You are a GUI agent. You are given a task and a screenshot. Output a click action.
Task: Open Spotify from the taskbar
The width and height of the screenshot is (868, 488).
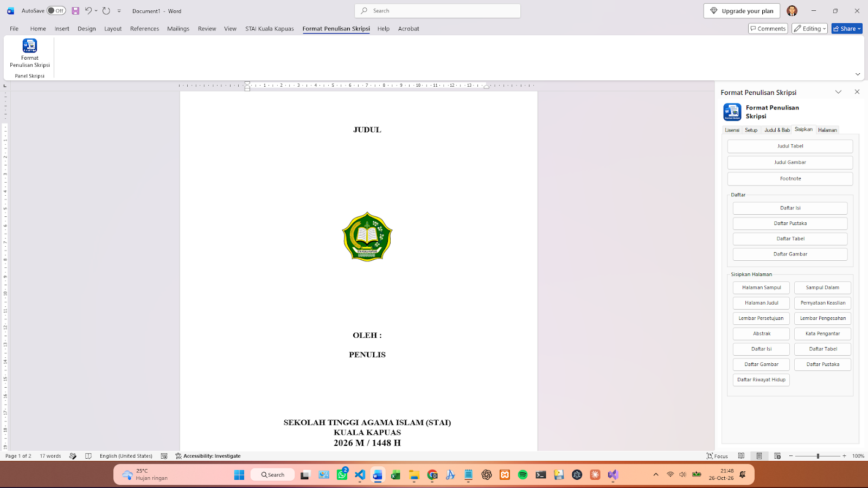pos(522,475)
